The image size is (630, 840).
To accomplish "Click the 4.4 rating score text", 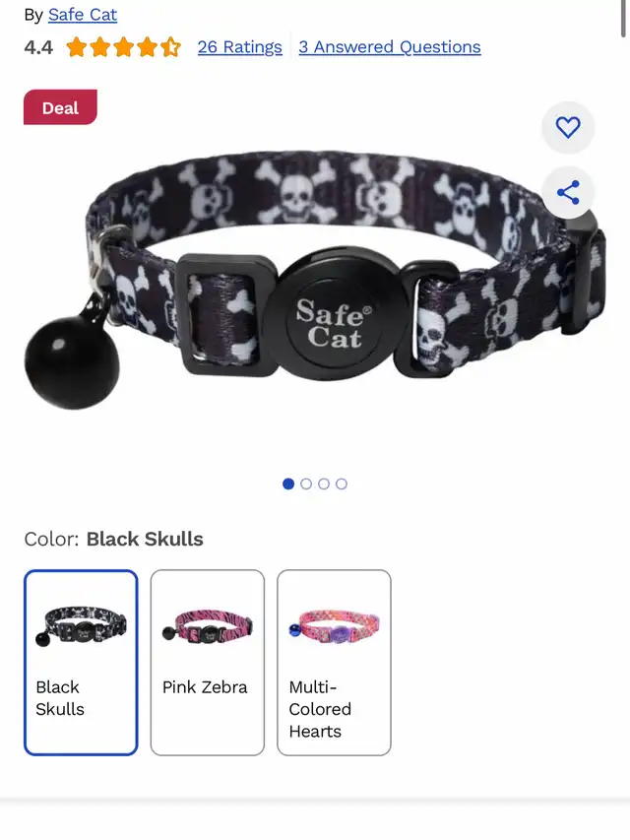I will point(38,47).
